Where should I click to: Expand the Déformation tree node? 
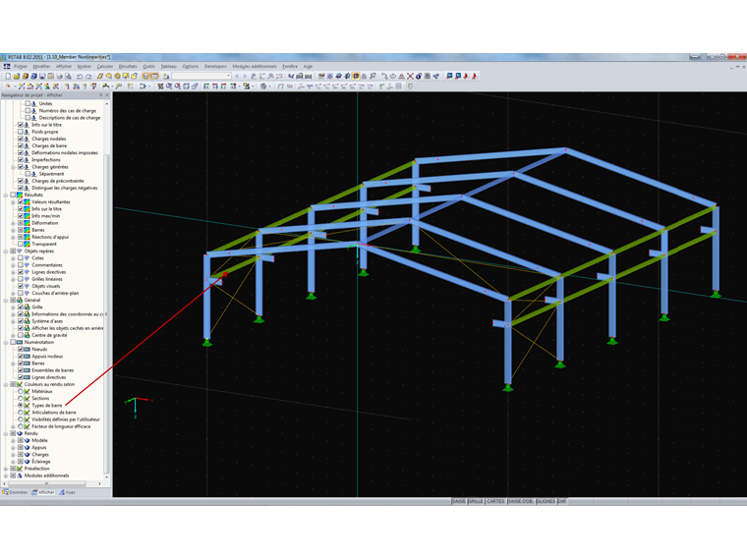click(14, 223)
